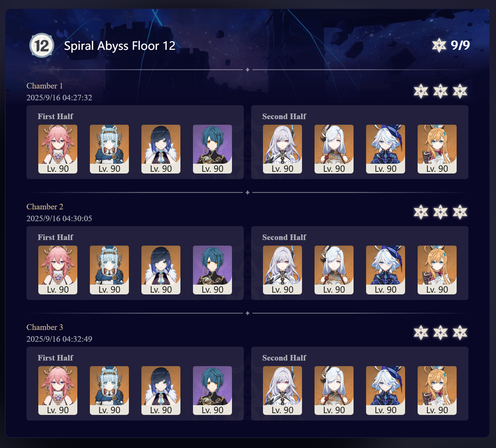Click blue top-hat character in Chamber 1 Second Half
496x448 pixels.
tap(386, 149)
